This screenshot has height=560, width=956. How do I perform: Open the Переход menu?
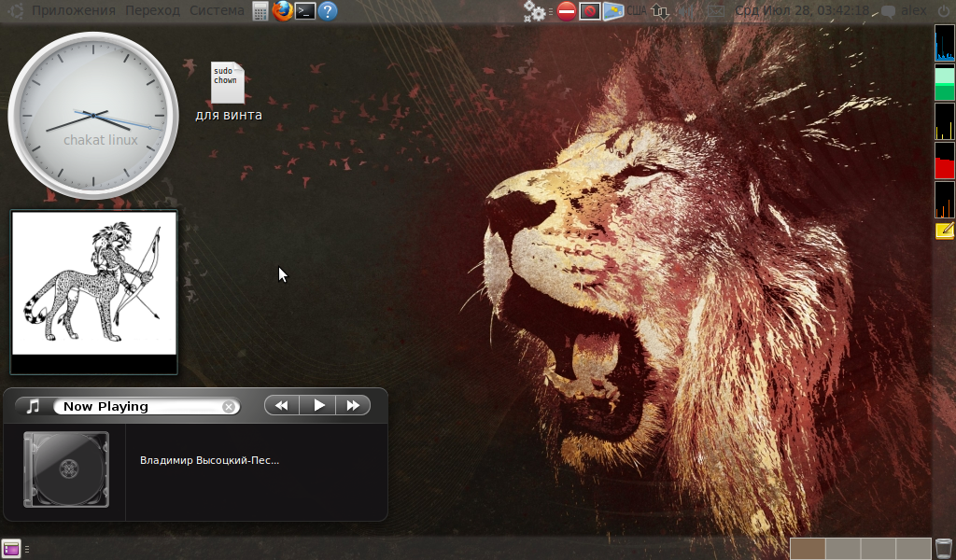click(x=152, y=10)
